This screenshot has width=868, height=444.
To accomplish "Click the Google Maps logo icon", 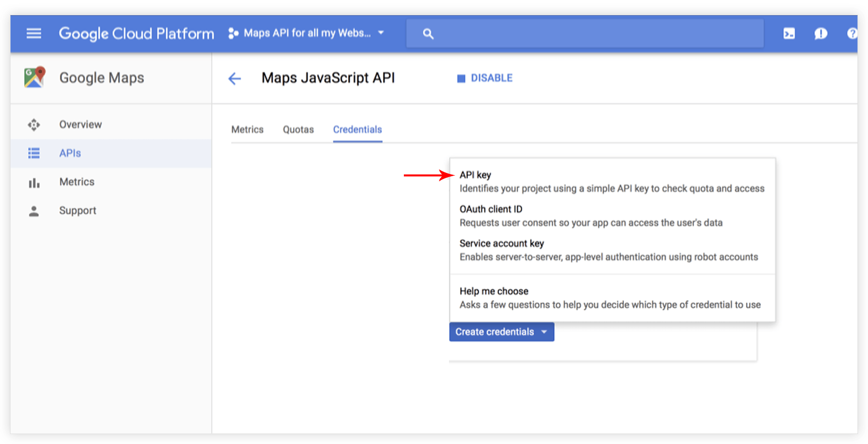I will 35,78.
